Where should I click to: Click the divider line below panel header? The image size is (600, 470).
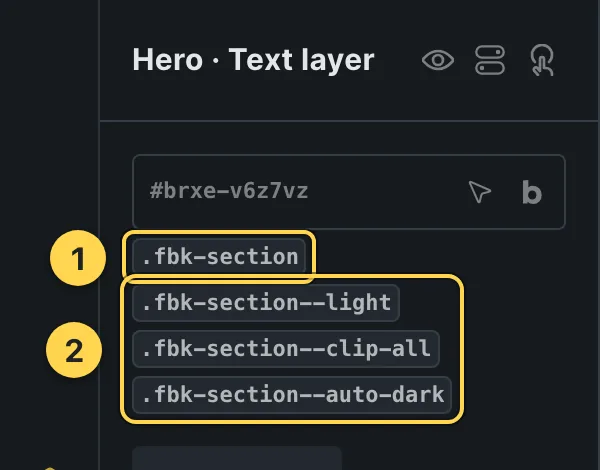pos(349,121)
